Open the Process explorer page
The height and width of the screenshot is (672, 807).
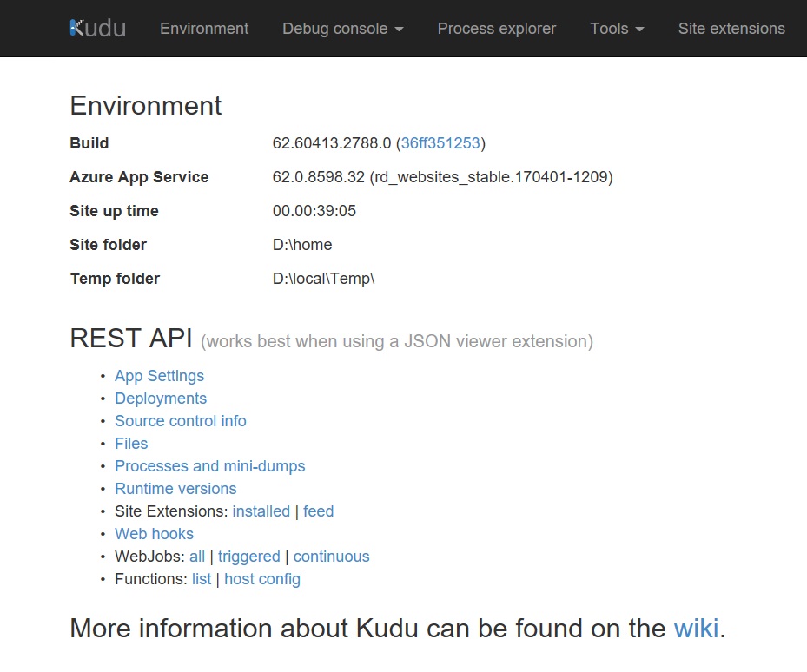click(496, 28)
